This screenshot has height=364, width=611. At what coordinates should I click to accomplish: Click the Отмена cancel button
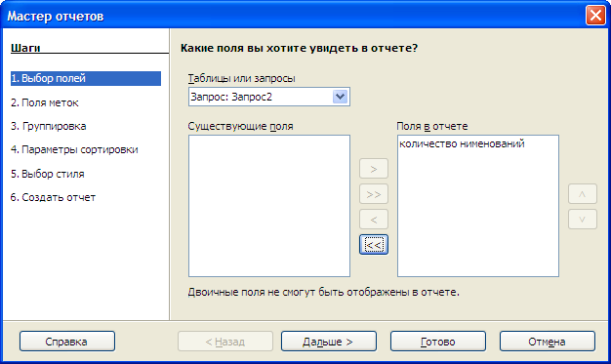[548, 342]
